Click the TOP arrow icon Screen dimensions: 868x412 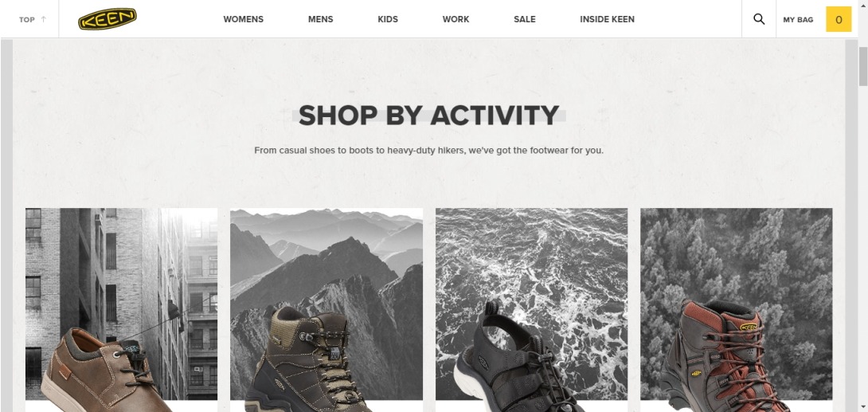[x=44, y=19]
